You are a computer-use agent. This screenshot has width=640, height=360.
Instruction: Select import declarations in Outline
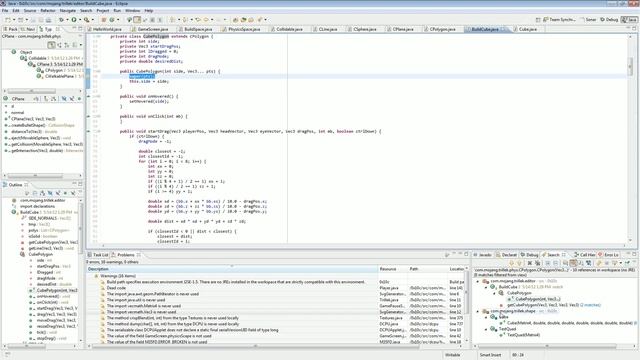(x=37, y=206)
